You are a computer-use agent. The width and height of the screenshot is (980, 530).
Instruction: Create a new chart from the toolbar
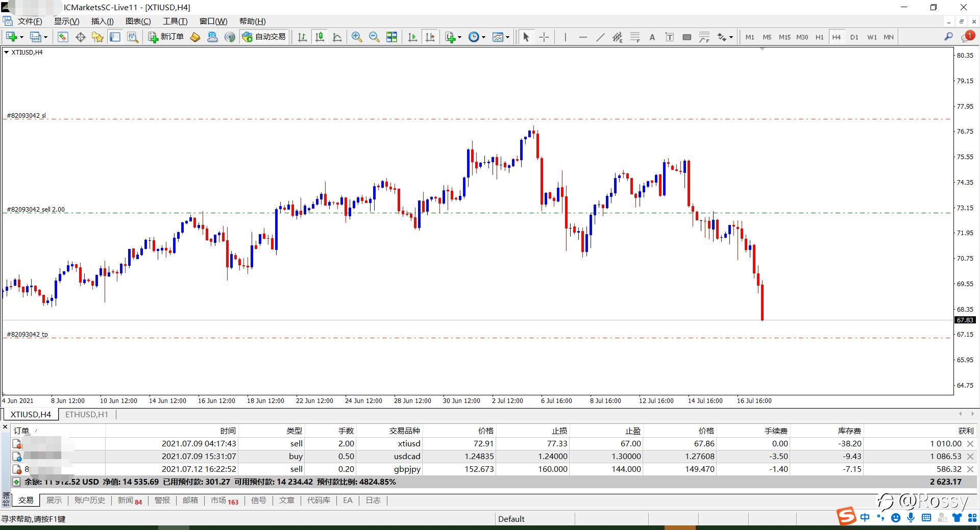click(x=12, y=37)
